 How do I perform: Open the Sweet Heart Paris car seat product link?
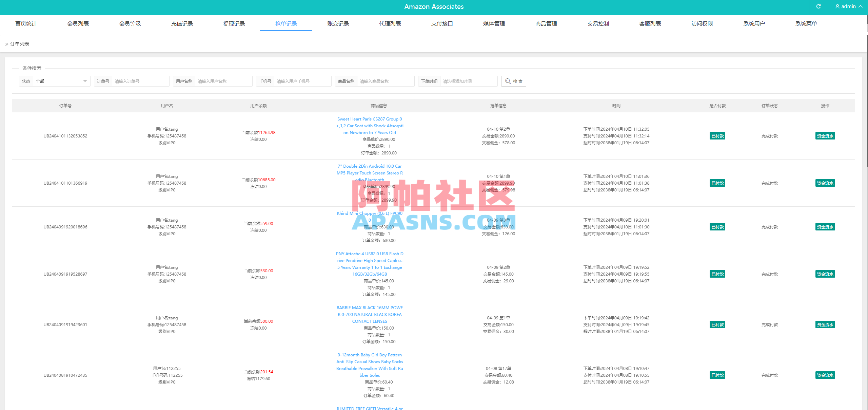click(370, 126)
